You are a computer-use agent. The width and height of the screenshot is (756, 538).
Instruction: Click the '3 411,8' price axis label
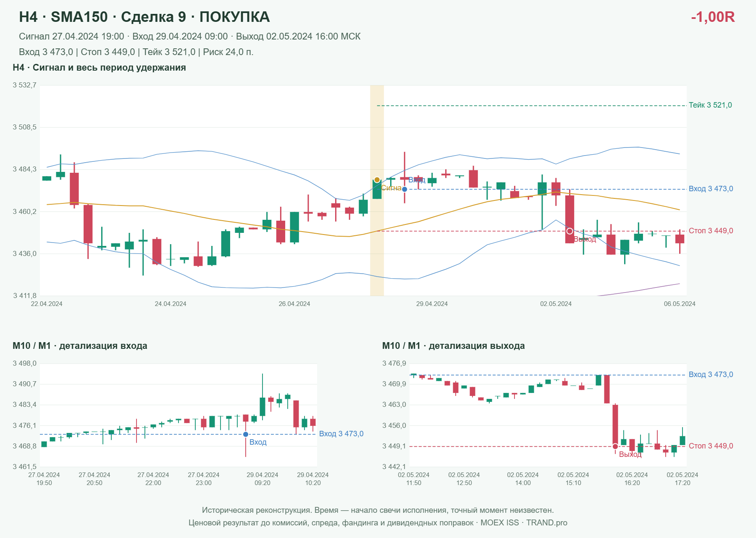click(x=24, y=295)
